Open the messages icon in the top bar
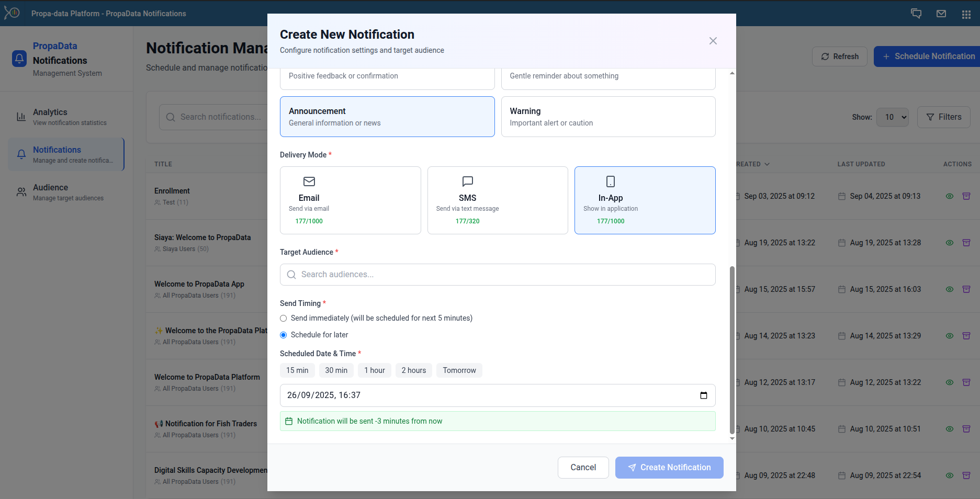The image size is (980, 499). tap(916, 13)
